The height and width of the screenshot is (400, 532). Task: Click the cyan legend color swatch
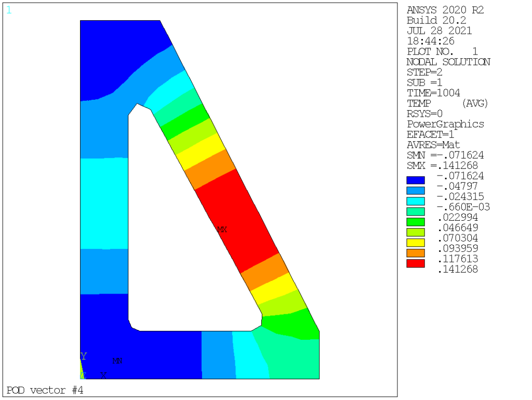pos(416,201)
